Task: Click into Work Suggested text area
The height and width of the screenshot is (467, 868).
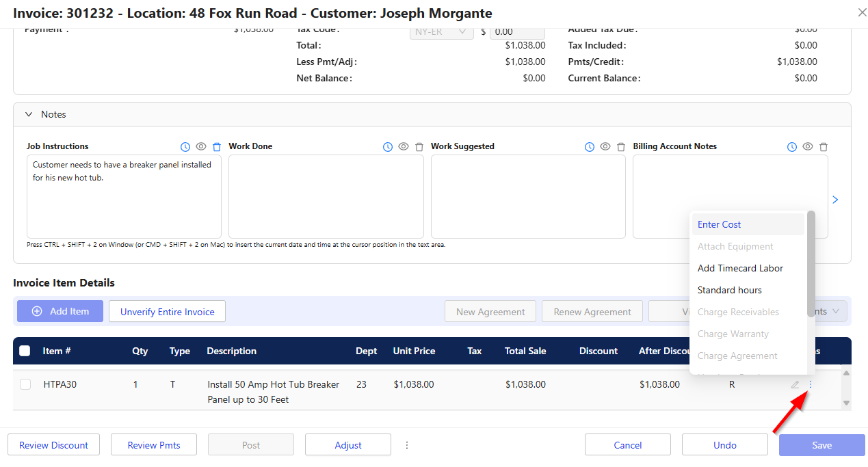Action: 528,196
